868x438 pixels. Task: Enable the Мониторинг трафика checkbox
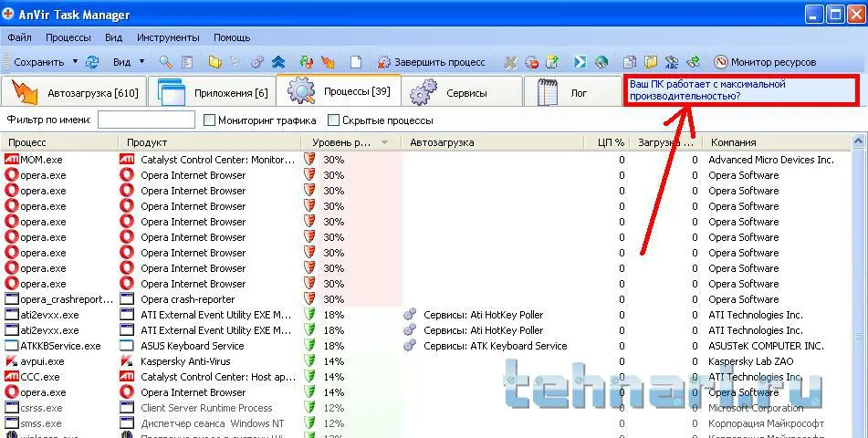[209, 120]
